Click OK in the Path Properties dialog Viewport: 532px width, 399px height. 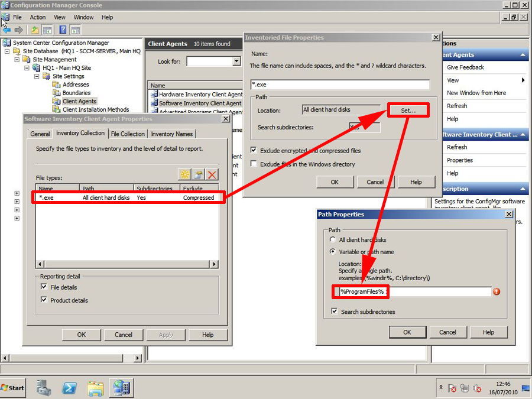point(407,332)
